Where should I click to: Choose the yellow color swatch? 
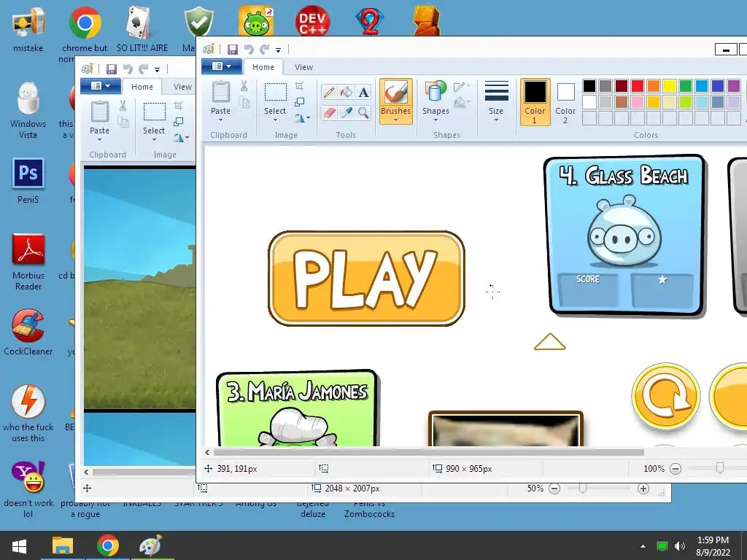click(670, 86)
